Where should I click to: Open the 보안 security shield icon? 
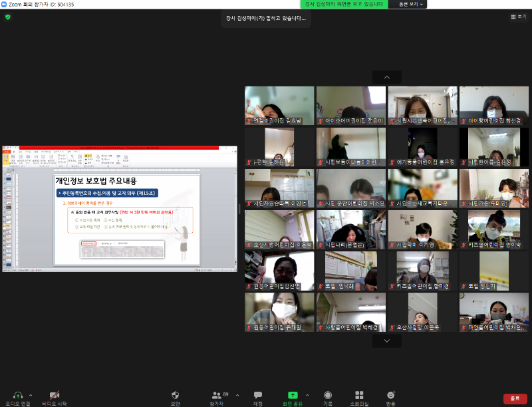tap(175, 394)
